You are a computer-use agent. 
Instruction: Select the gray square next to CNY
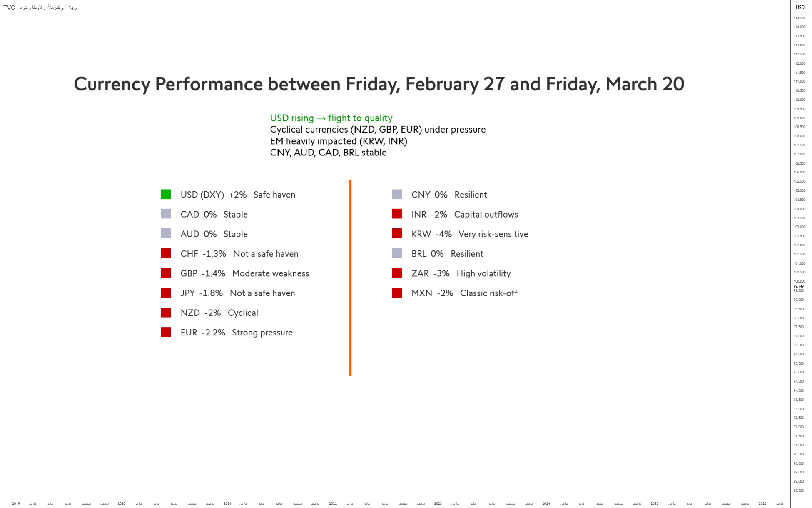point(397,194)
